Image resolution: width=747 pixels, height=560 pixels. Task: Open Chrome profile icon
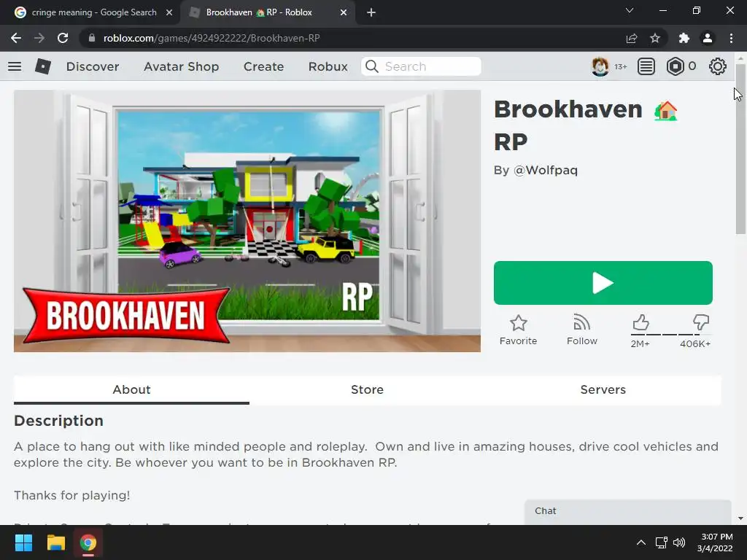708,38
